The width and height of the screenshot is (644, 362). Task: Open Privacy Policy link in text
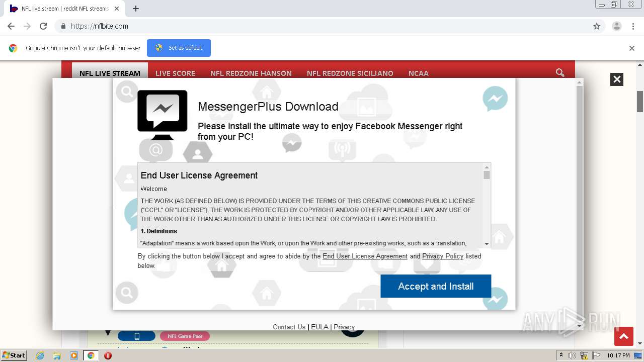coord(443,256)
